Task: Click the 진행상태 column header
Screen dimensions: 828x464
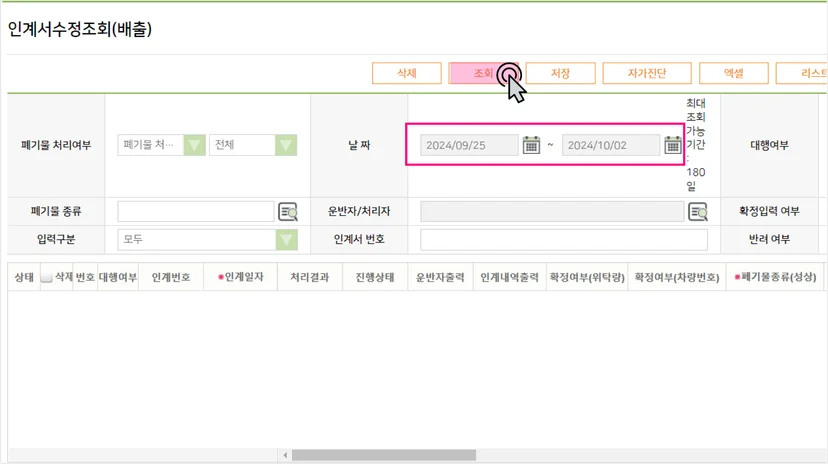Action: (x=375, y=277)
